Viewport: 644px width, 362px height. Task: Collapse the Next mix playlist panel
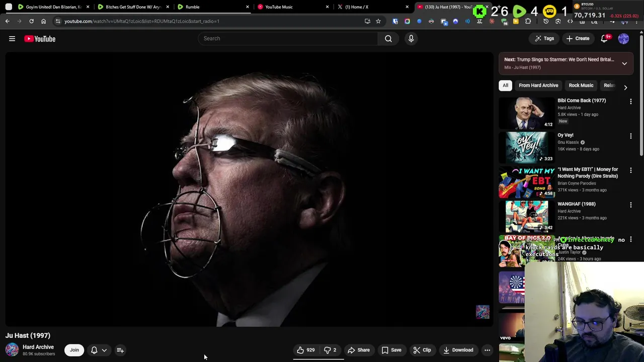(x=624, y=63)
